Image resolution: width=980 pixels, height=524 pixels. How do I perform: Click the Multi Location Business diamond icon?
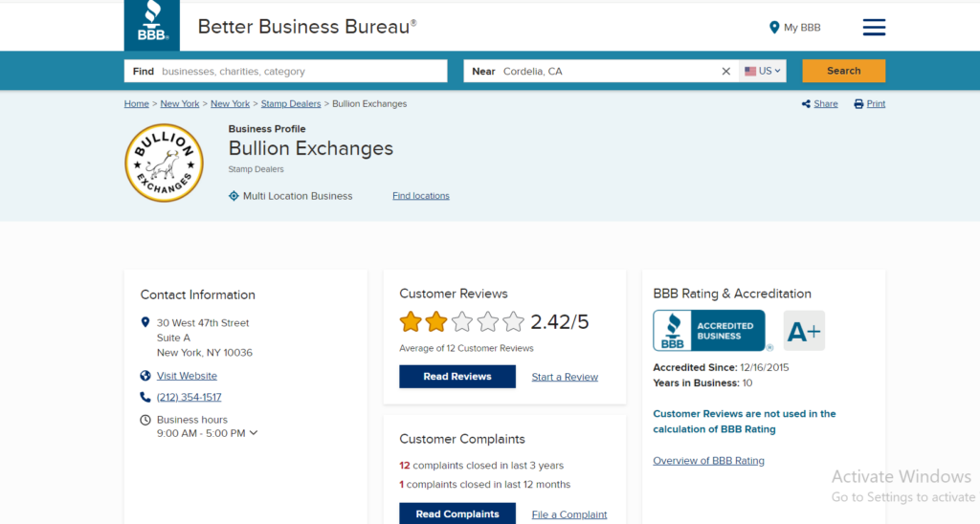(234, 195)
